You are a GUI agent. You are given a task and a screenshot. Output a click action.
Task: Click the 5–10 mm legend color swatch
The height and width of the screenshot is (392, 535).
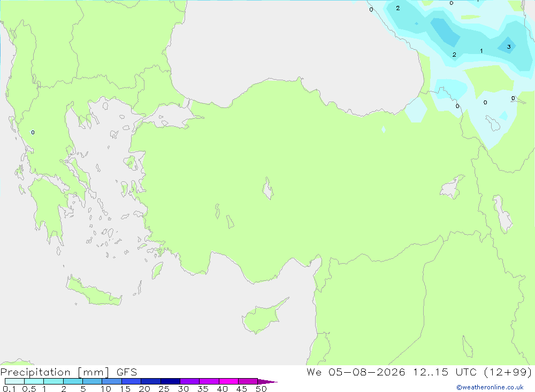pos(92,381)
